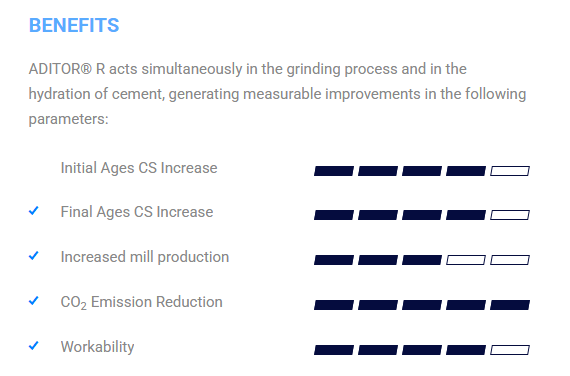
Task: Click the Increased mill production label
Action: click(145, 257)
